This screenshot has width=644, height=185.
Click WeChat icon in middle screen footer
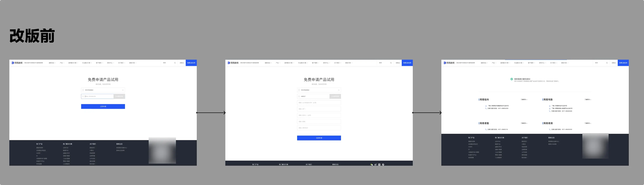coord(371,164)
